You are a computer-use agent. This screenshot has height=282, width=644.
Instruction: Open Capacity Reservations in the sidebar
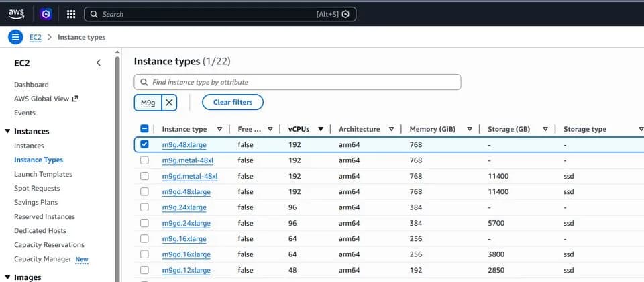pyautogui.click(x=49, y=245)
